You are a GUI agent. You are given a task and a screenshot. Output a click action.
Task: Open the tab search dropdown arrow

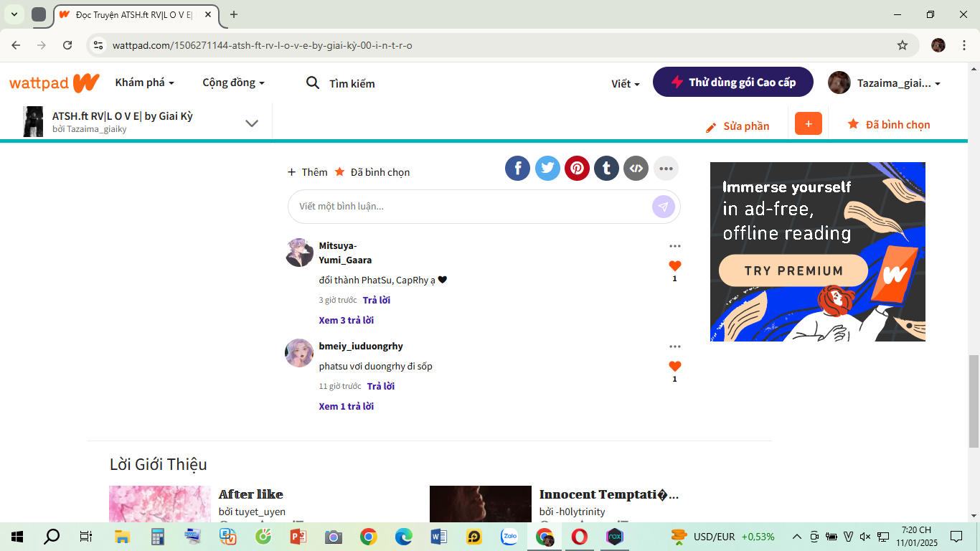click(14, 14)
